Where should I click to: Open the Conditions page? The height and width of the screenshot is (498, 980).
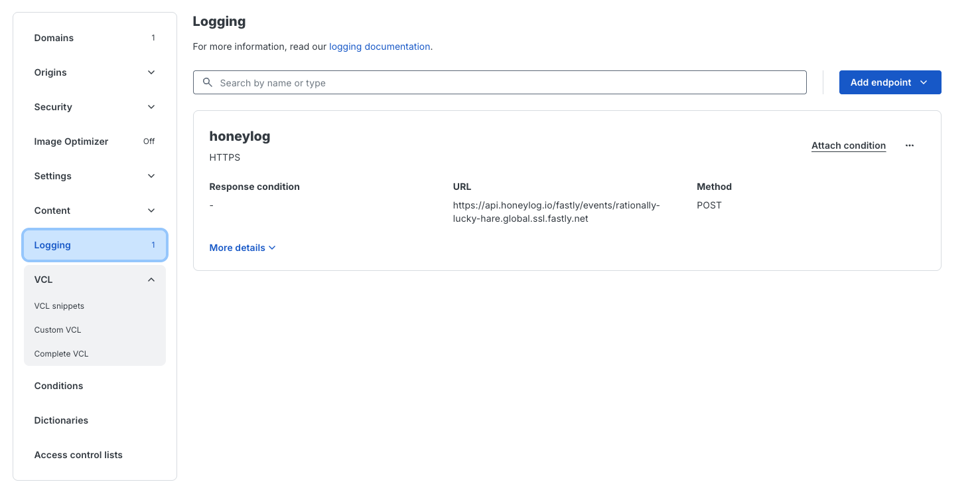point(95,386)
